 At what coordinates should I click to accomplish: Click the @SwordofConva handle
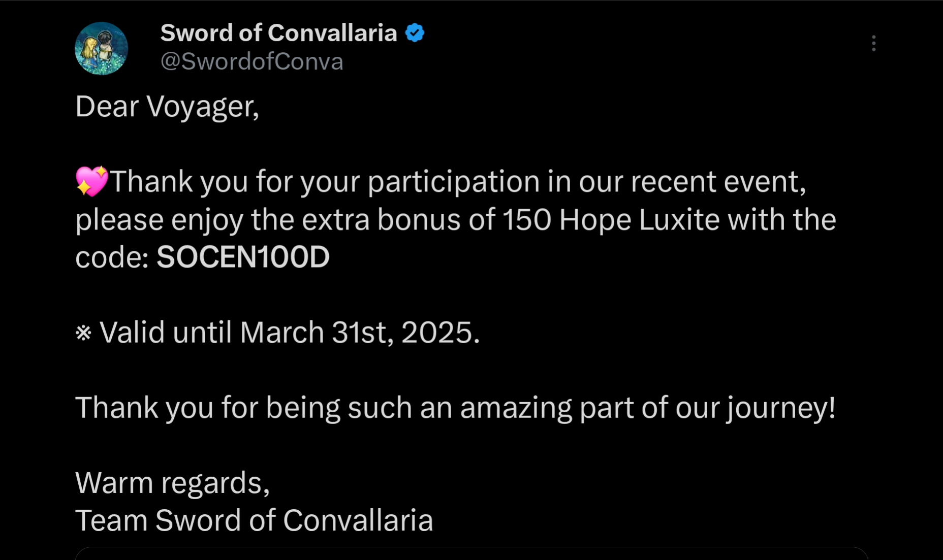point(252,62)
